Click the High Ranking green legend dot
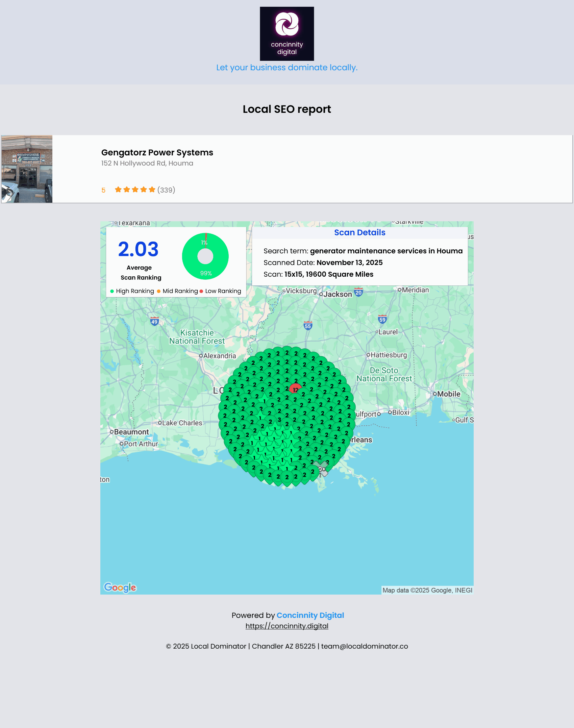574x728 pixels. [112, 291]
